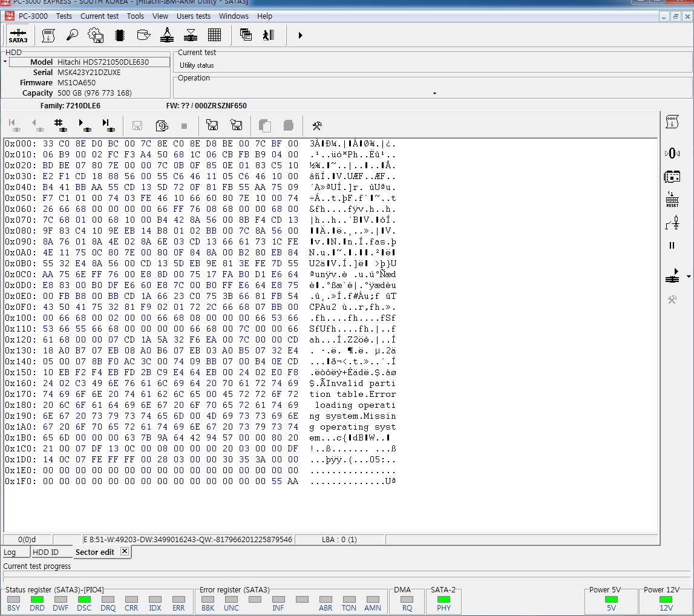Click the circuit board sidebar icon

pyautogui.click(x=672, y=177)
